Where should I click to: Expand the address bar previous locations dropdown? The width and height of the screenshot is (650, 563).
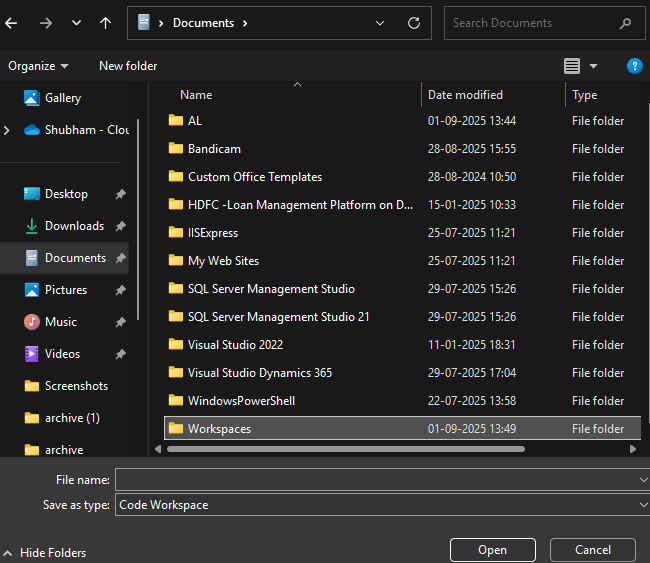[379, 23]
